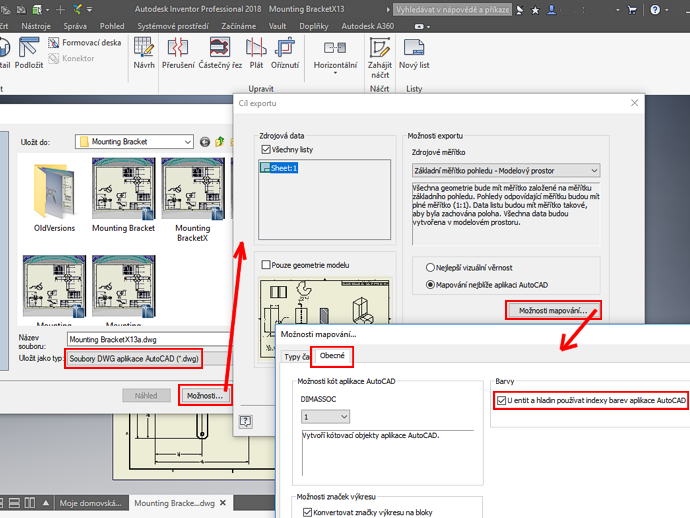Expand the help menu dropdown arrow
The height and width of the screenshot is (518, 690).
(x=667, y=10)
